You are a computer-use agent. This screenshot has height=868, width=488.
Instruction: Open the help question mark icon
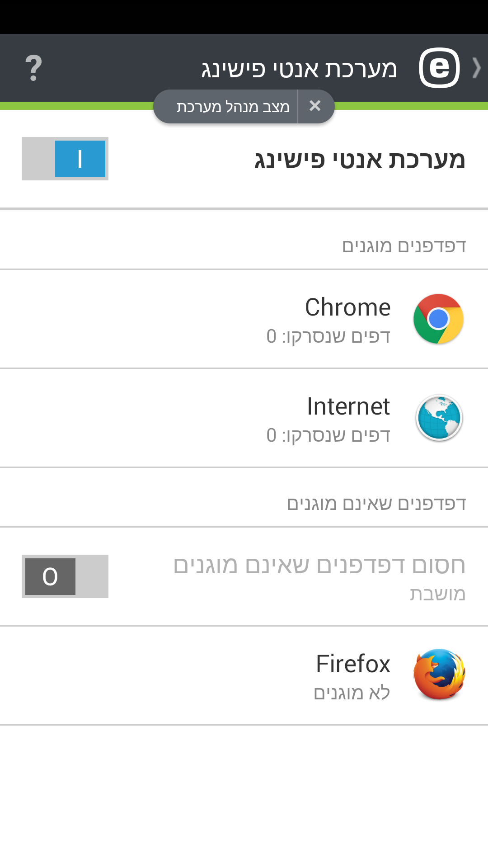click(33, 68)
